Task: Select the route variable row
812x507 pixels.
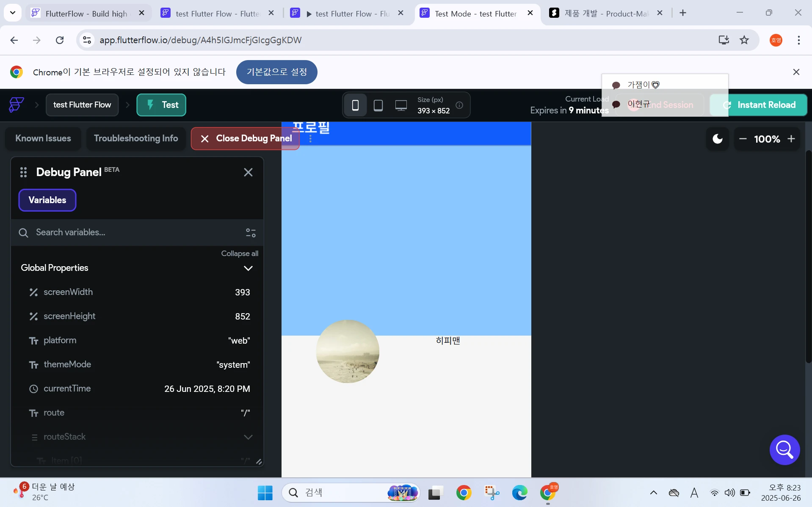Action: click(137, 413)
